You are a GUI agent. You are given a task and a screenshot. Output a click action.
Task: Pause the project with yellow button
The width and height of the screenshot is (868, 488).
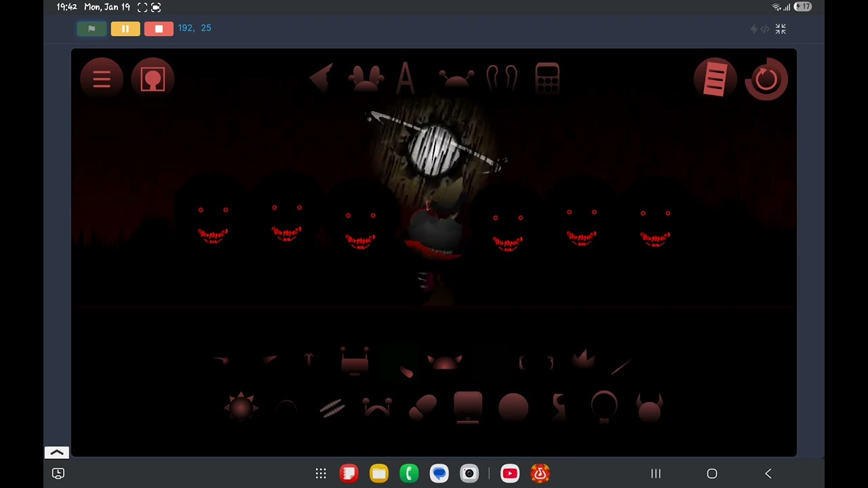tap(125, 28)
